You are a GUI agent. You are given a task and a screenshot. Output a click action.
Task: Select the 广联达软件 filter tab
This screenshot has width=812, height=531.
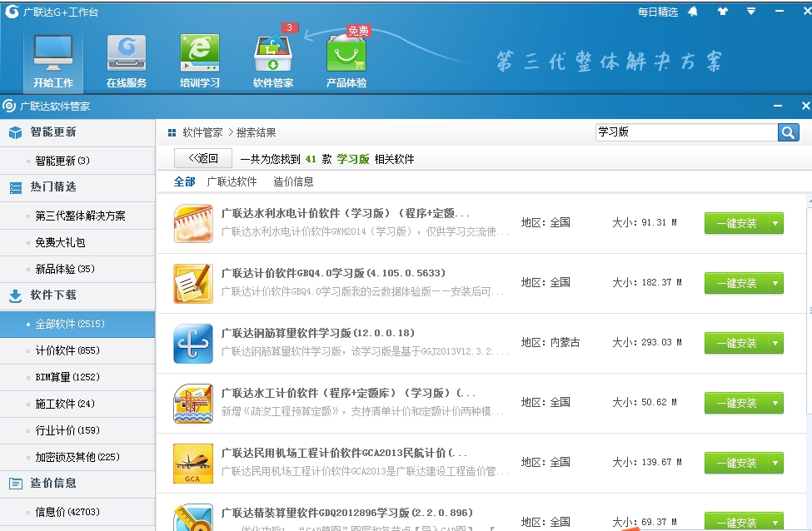point(232,181)
